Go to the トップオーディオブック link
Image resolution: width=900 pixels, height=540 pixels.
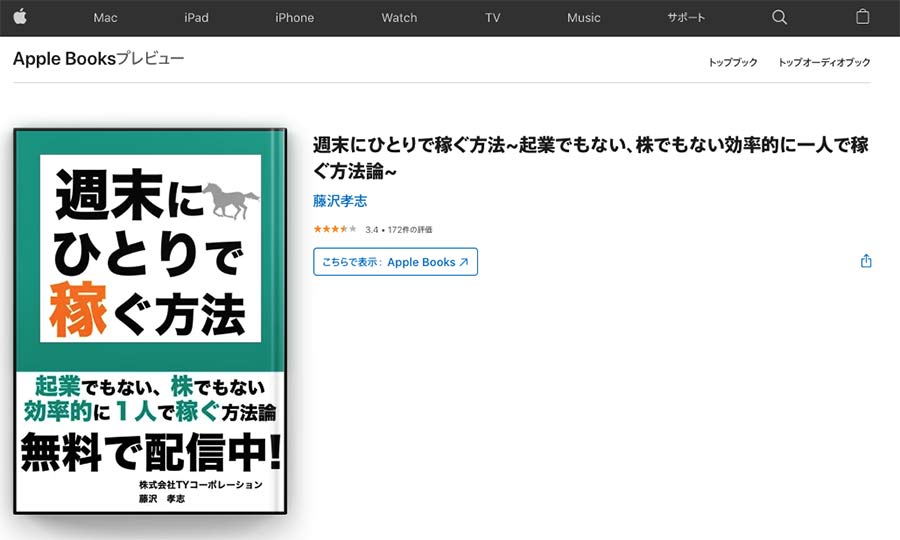click(x=824, y=62)
